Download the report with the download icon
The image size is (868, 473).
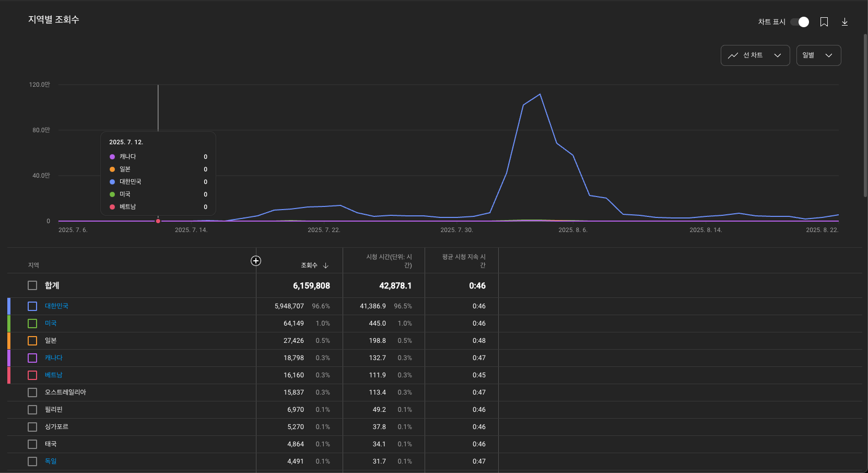tap(844, 22)
